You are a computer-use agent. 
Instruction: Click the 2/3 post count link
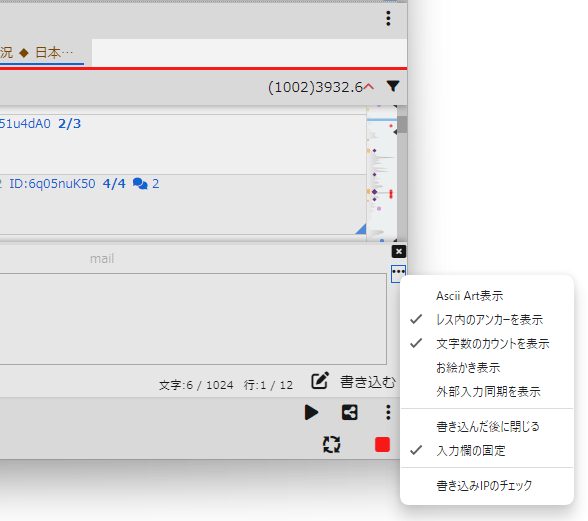tap(69, 124)
